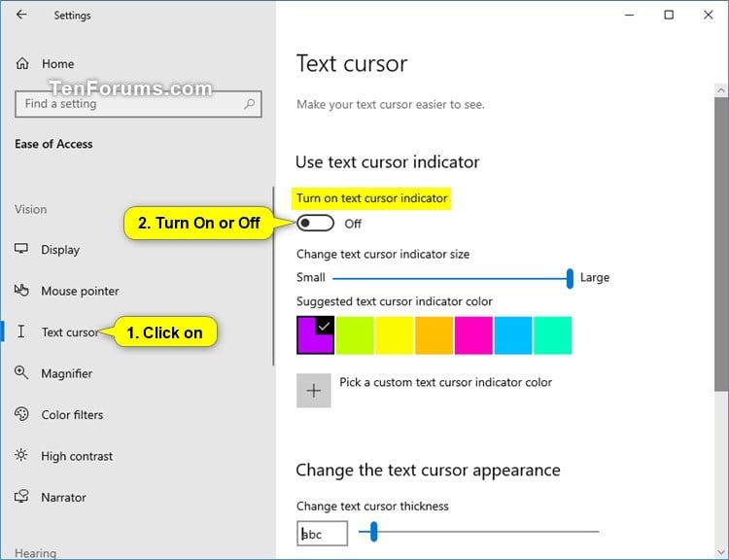
Task: Choose the orange indicator color swatch
Action: [434, 335]
